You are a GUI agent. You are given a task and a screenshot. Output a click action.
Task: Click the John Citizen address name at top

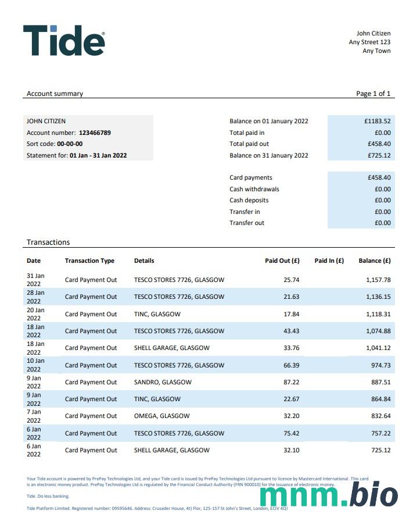tap(373, 34)
